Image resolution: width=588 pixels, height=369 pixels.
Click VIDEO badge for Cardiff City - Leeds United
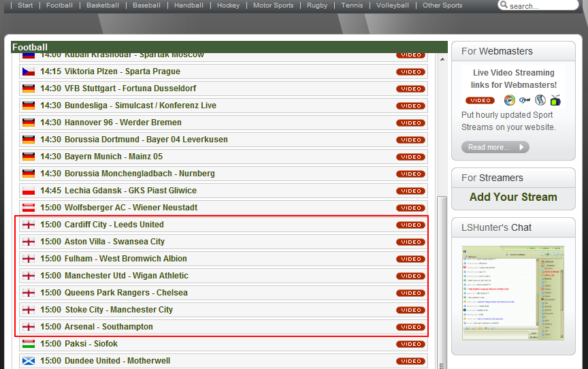pos(410,225)
